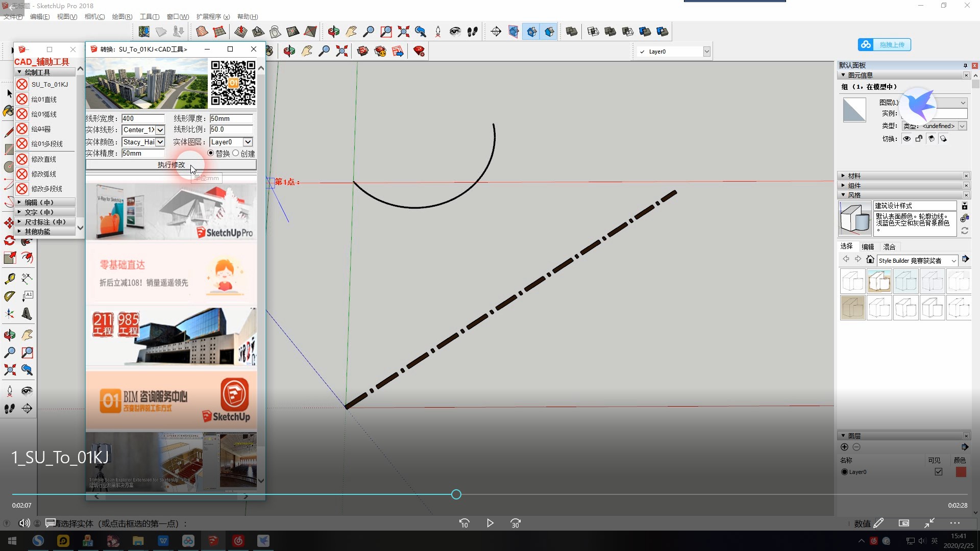
Task: Click the styles home icon
Action: pos(870,260)
